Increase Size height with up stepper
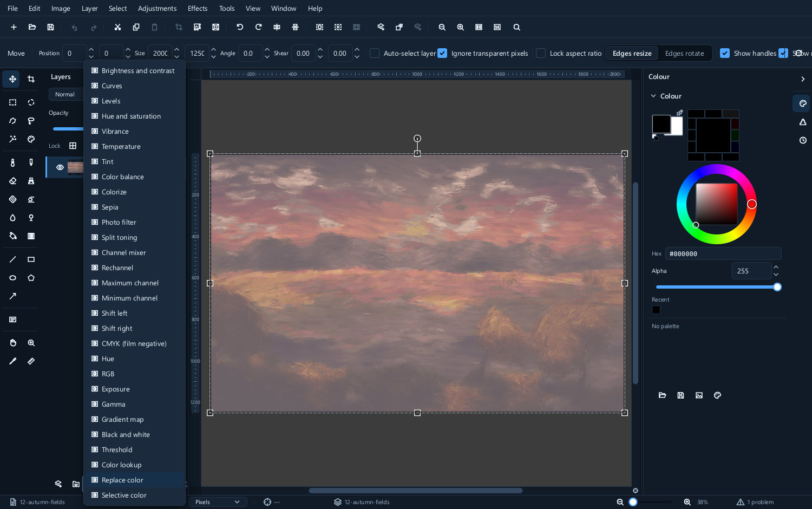The image size is (812, 509). pos(213,49)
